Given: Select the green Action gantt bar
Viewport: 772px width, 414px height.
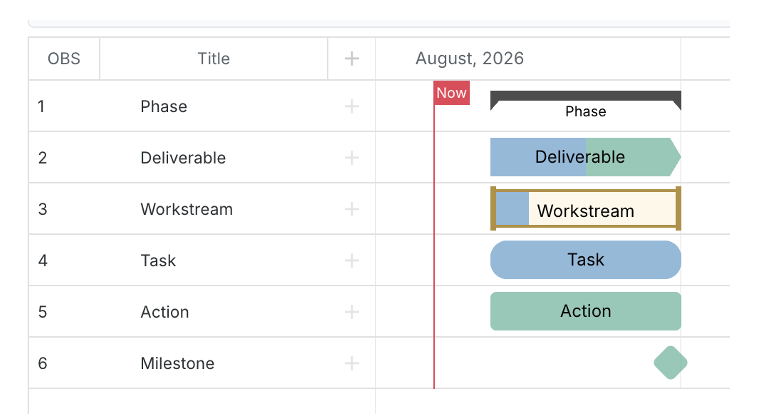Looking at the screenshot, I should pyautogui.click(x=585, y=311).
